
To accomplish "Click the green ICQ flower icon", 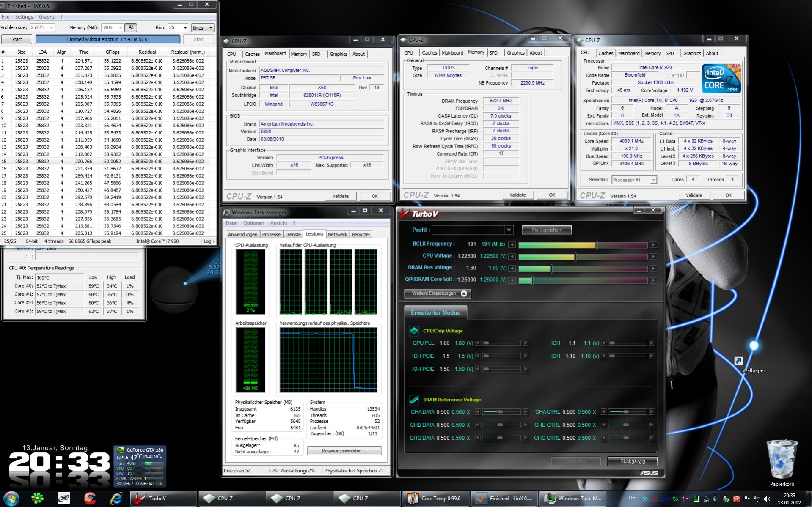I will [38, 499].
